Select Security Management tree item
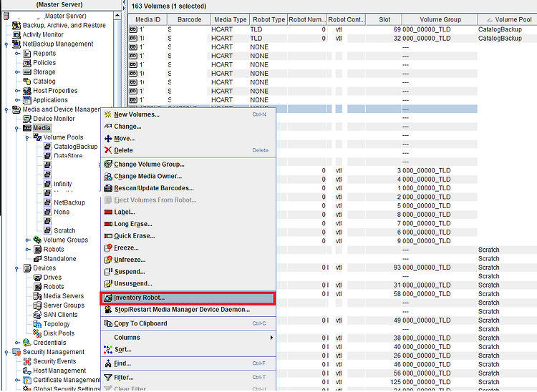Screen dimensions: 537x392 [54, 352]
